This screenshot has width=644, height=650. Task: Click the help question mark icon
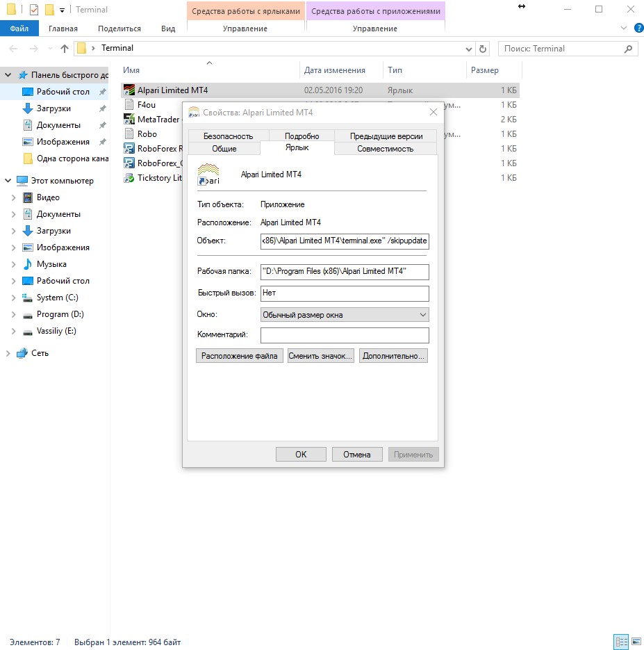(639, 29)
